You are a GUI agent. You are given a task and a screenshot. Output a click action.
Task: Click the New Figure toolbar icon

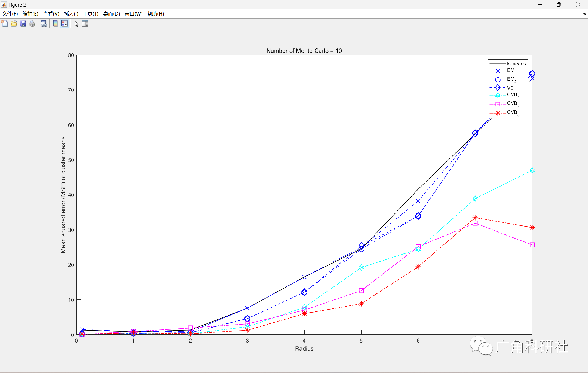(x=5, y=24)
